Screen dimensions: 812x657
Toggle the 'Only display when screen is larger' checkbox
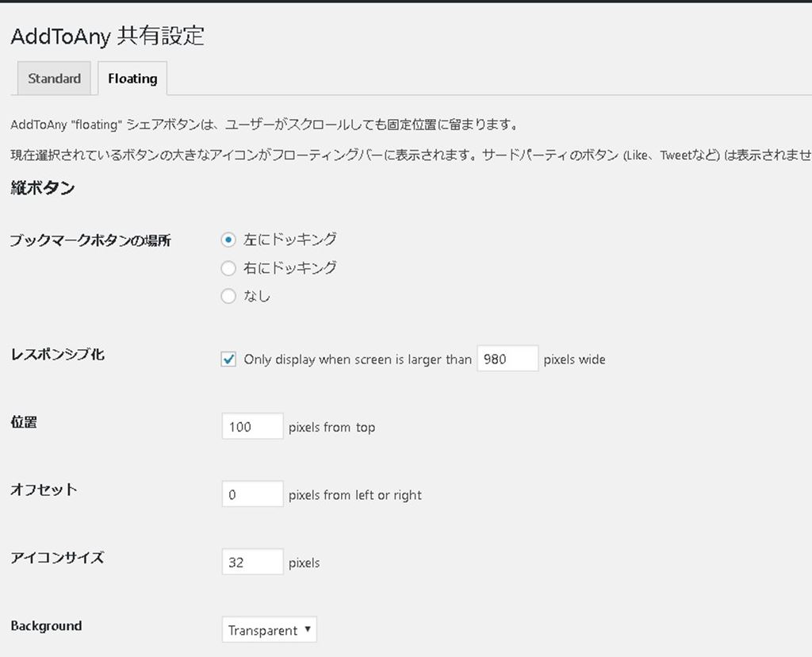[229, 359]
